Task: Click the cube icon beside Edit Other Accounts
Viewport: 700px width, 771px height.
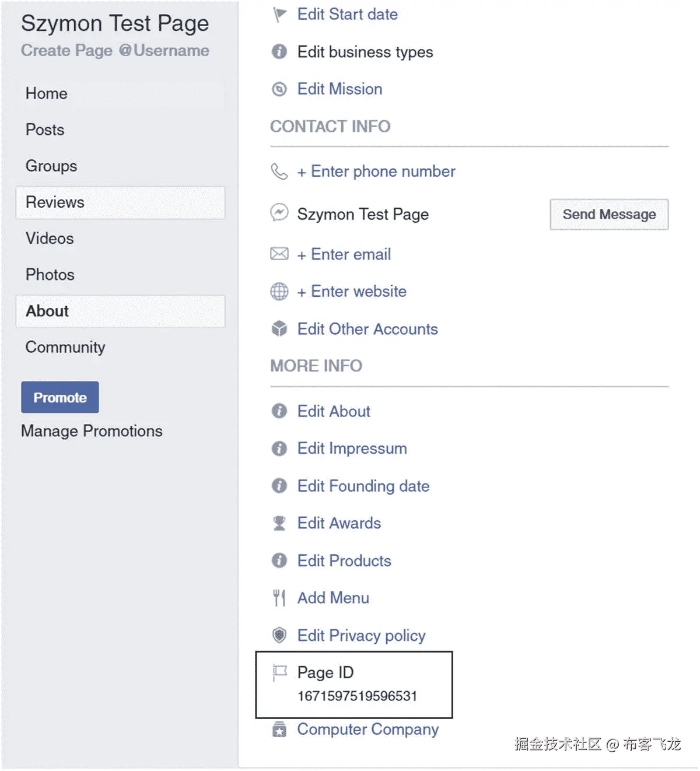Action: [x=279, y=329]
